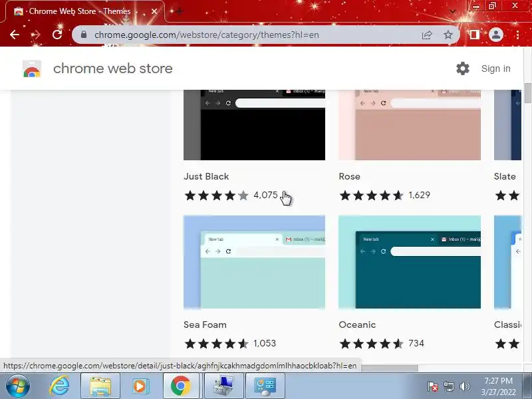The height and width of the screenshot is (399, 532).
Task: Click the Just Black theme title
Action: pos(206,176)
